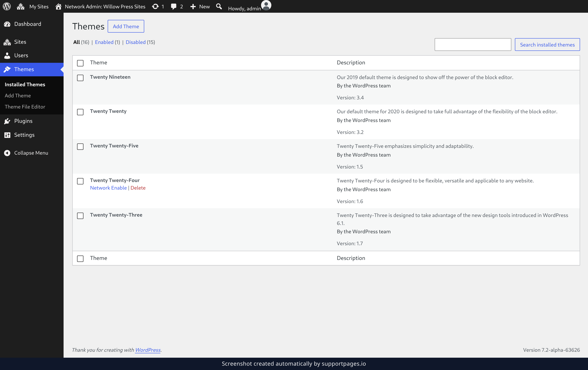The width and height of the screenshot is (588, 370).
Task: Select the Twenty Twenty-Four checkbox
Action: pos(80,181)
